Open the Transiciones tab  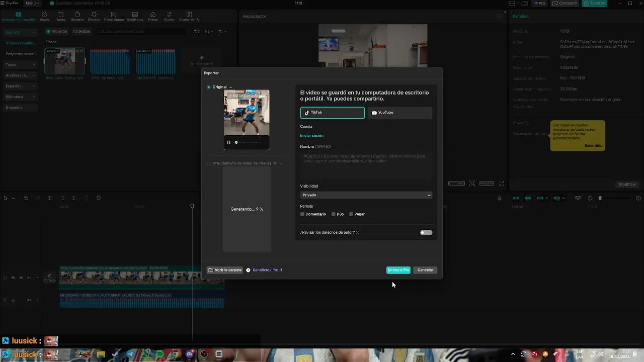click(113, 17)
